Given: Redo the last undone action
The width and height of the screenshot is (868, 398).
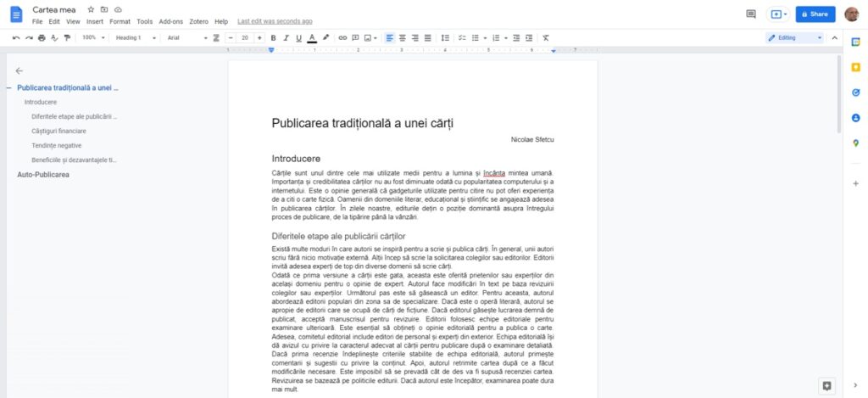Looking at the screenshot, I should point(29,37).
